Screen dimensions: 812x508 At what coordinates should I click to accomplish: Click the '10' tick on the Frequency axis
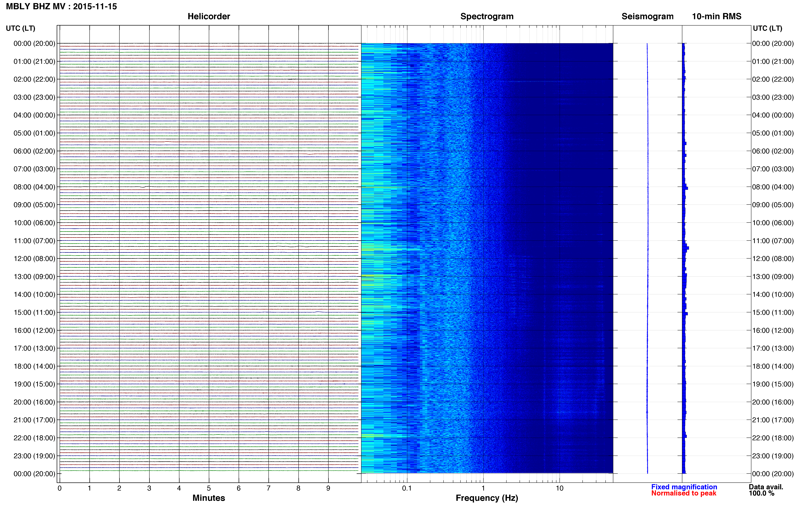click(559, 488)
